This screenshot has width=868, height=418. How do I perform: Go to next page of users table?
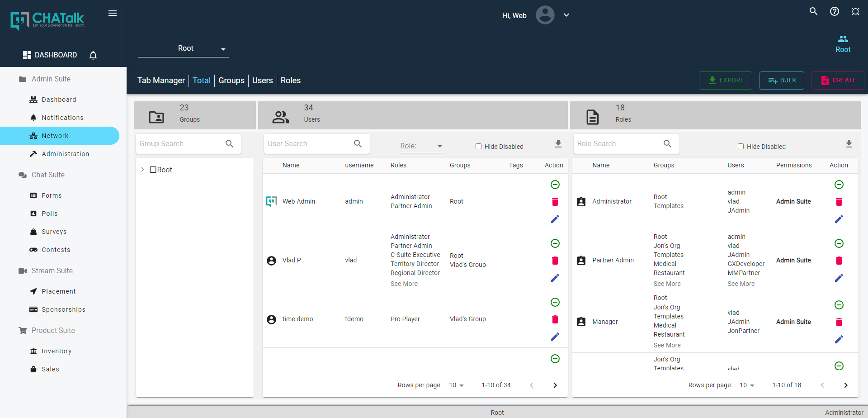[555, 385]
